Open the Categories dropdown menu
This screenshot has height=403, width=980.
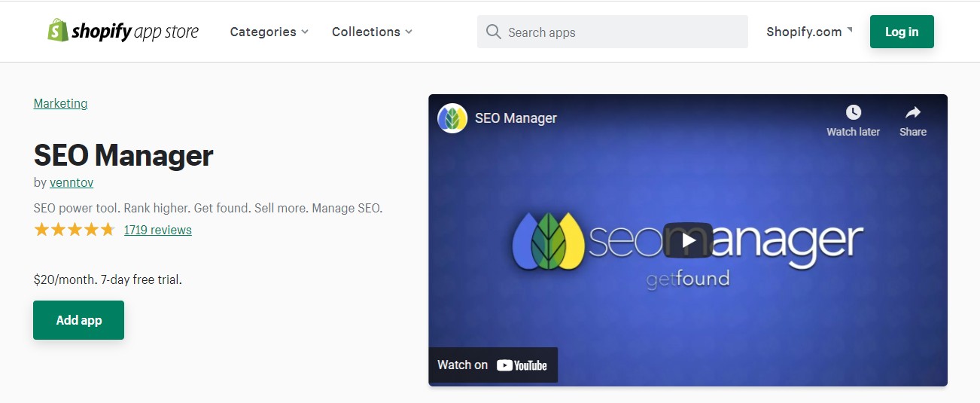(269, 32)
